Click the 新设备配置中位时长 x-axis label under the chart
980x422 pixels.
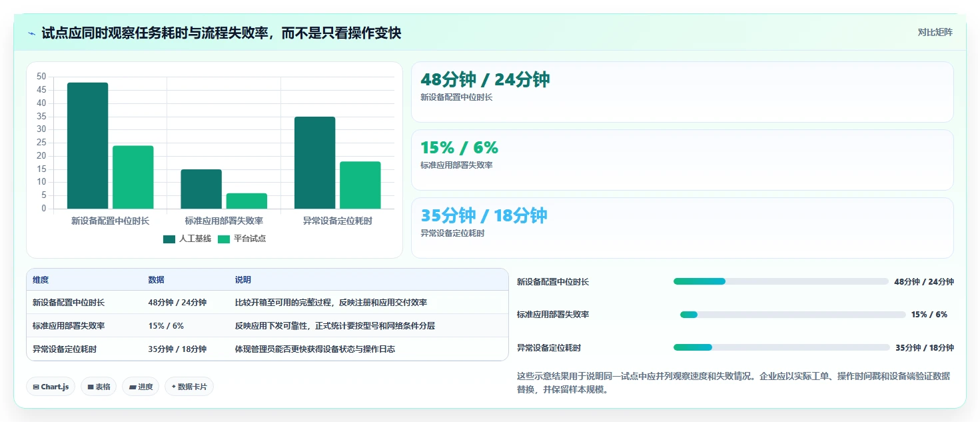[x=110, y=221]
